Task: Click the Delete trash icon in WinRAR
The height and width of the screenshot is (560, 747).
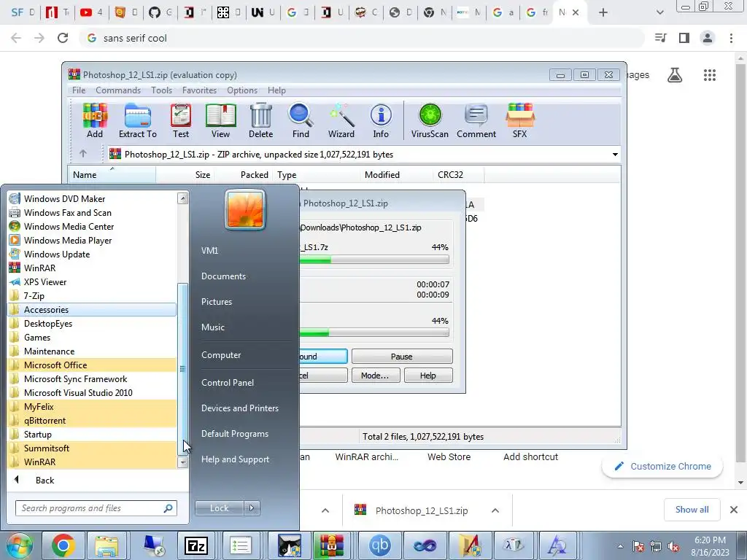Action: pos(261,121)
